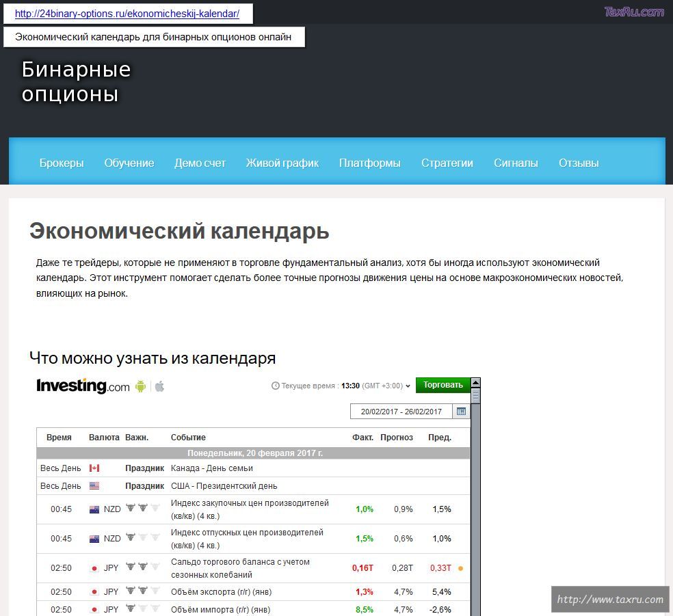Open the Демо счет navigation item
This screenshot has height=616, width=673.
200,163
